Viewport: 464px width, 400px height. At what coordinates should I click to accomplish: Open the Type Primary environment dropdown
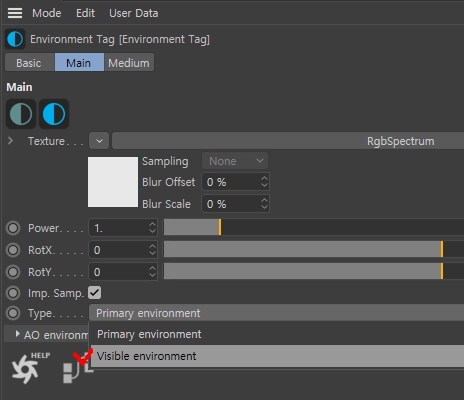(x=276, y=313)
